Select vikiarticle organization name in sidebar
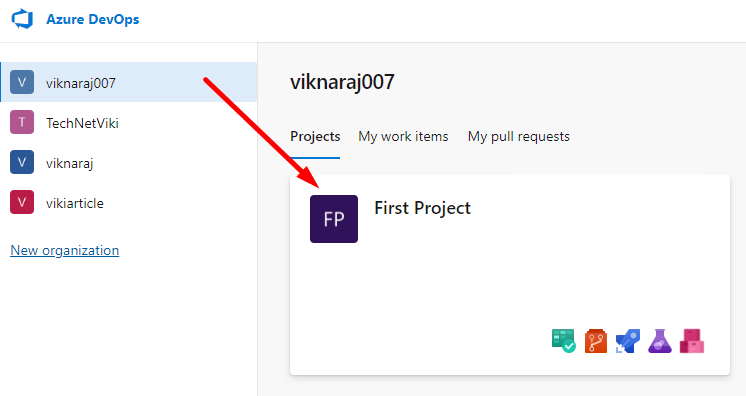The height and width of the screenshot is (396, 746). pos(75,203)
